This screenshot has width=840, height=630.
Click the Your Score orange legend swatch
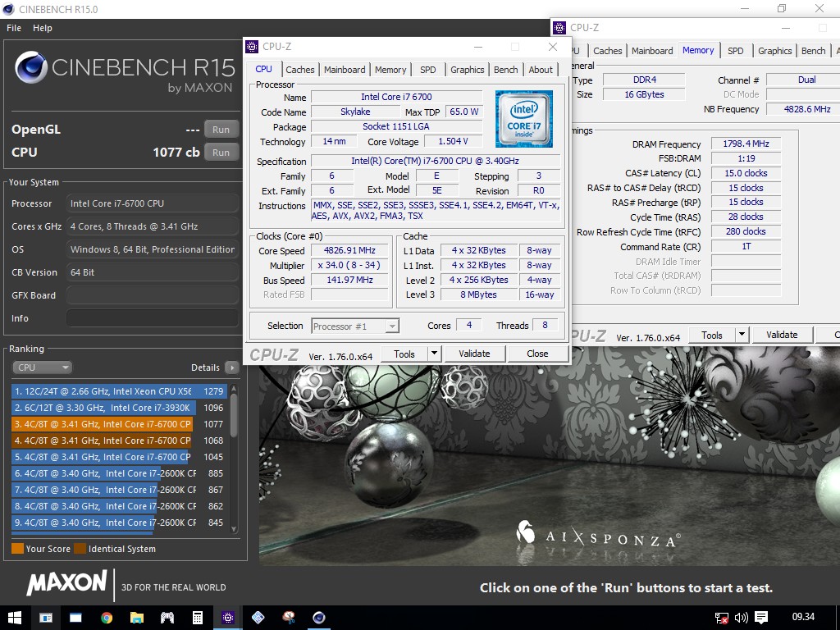click(x=18, y=549)
